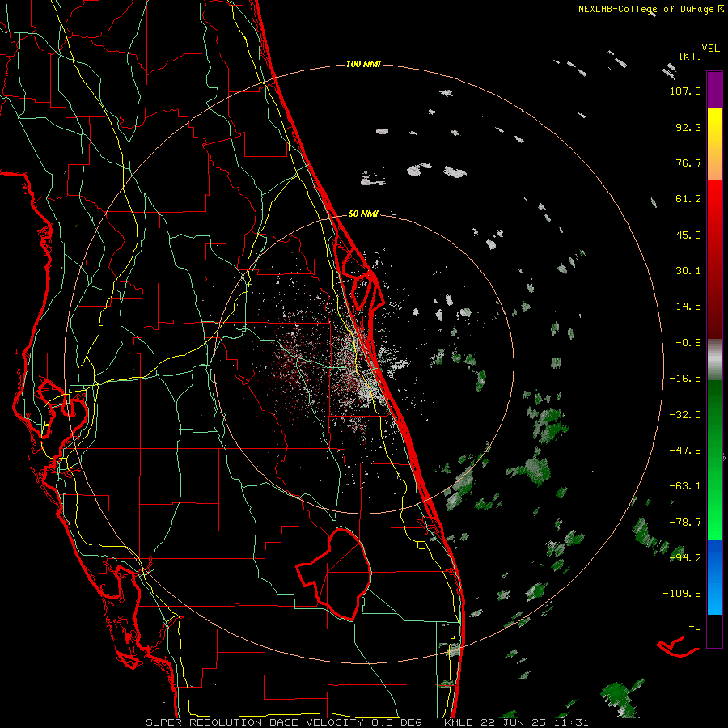Click the -78.7 velocity scale value

tap(685, 523)
